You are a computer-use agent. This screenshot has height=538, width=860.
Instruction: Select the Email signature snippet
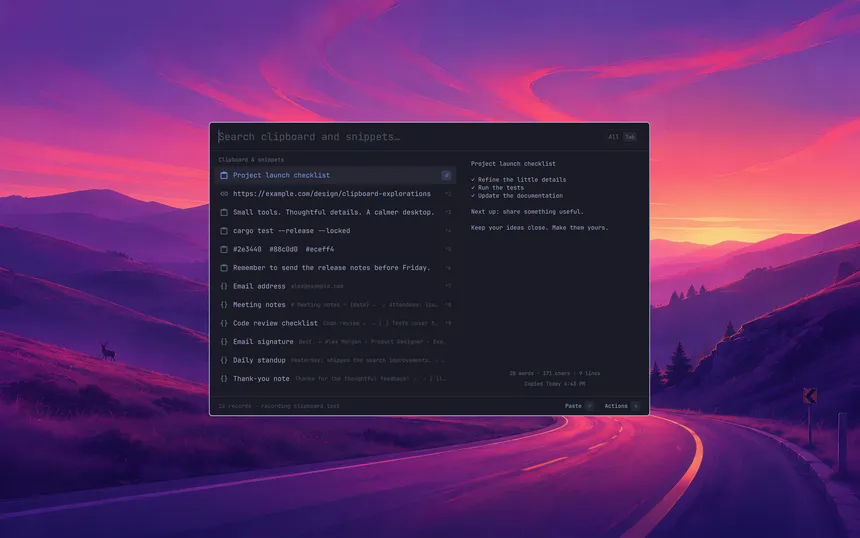click(336, 342)
